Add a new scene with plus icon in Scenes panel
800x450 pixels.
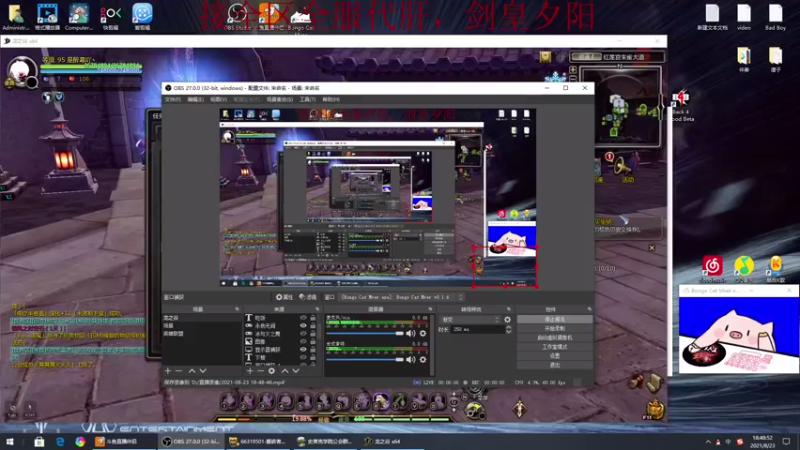click(x=167, y=371)
